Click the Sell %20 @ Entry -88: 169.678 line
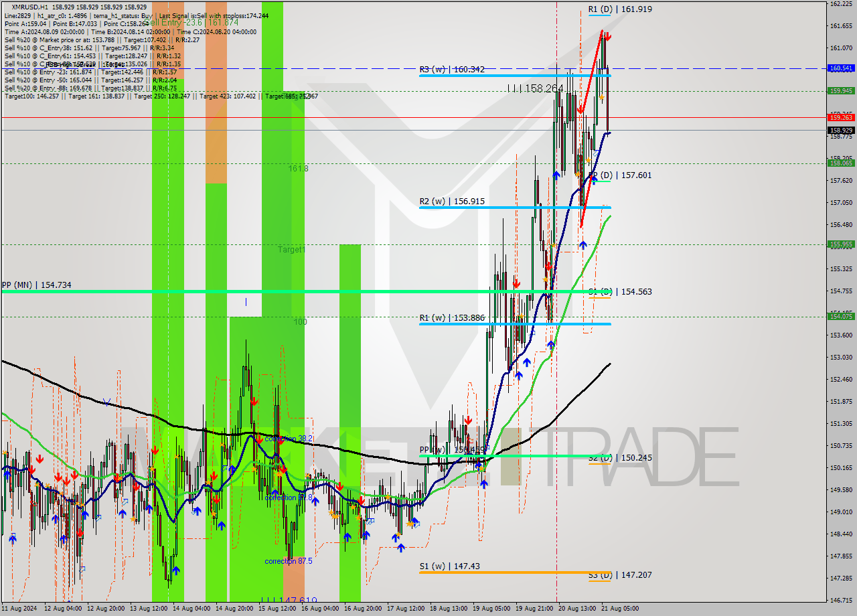857x616 pixels. 90,88
